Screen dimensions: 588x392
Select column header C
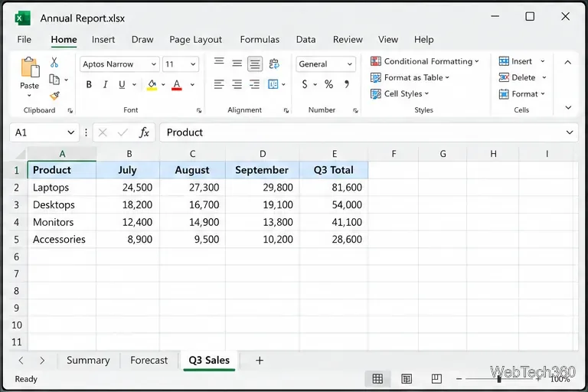tap(192, 154)
